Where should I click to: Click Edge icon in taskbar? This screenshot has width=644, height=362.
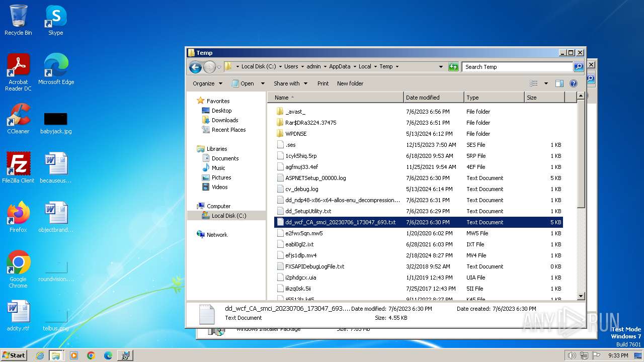pyautogui.click(x=108, y=355)
